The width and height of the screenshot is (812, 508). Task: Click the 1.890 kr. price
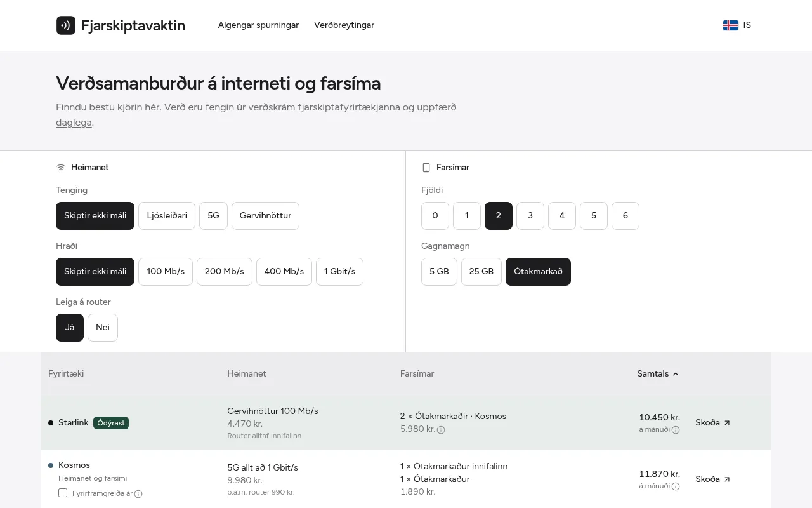(418, 492)
